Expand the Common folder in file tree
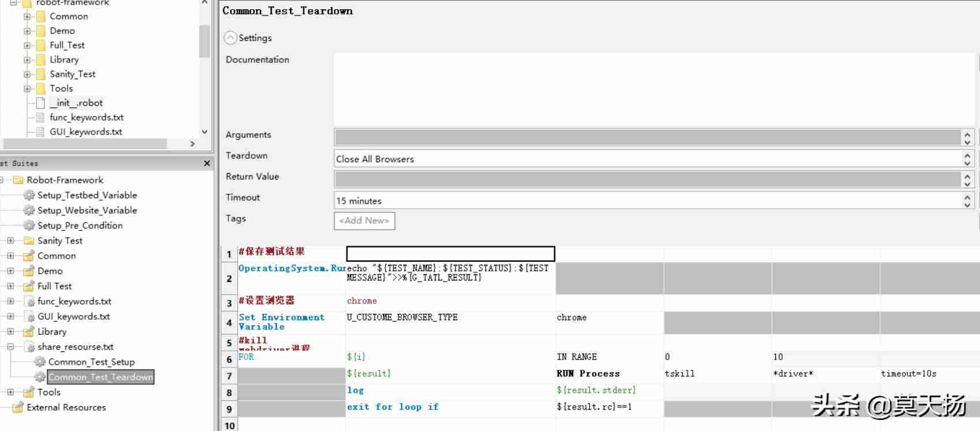980x431 pixels. coord(27,17)
